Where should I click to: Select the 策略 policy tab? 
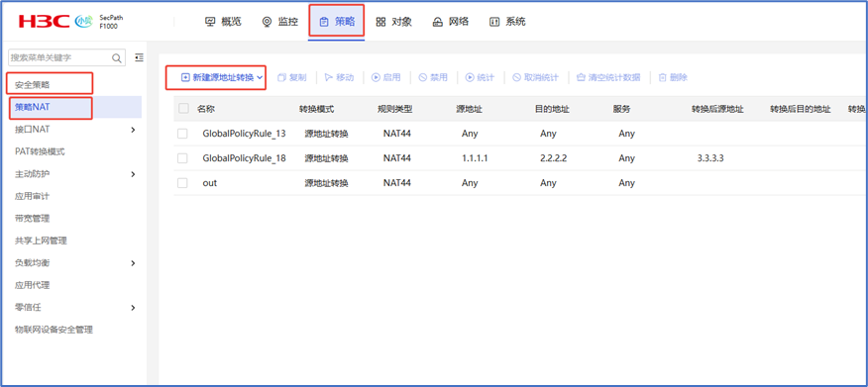click(x=337, y=22)
